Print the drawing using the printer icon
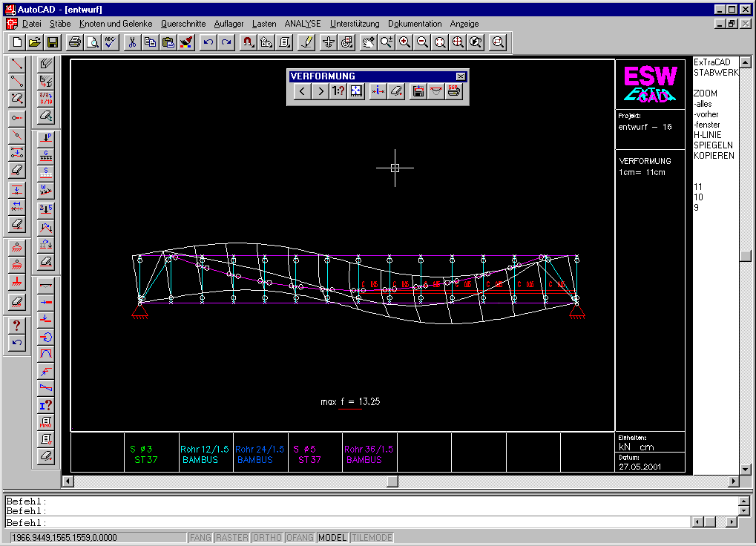Viewport: 756px width, 546px height. click(75, 42)
